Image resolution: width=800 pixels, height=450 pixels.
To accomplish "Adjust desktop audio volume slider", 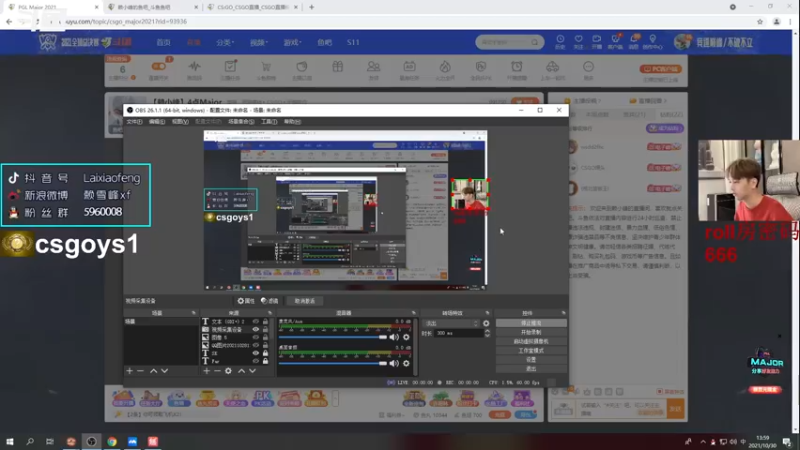I will point(333,363).
